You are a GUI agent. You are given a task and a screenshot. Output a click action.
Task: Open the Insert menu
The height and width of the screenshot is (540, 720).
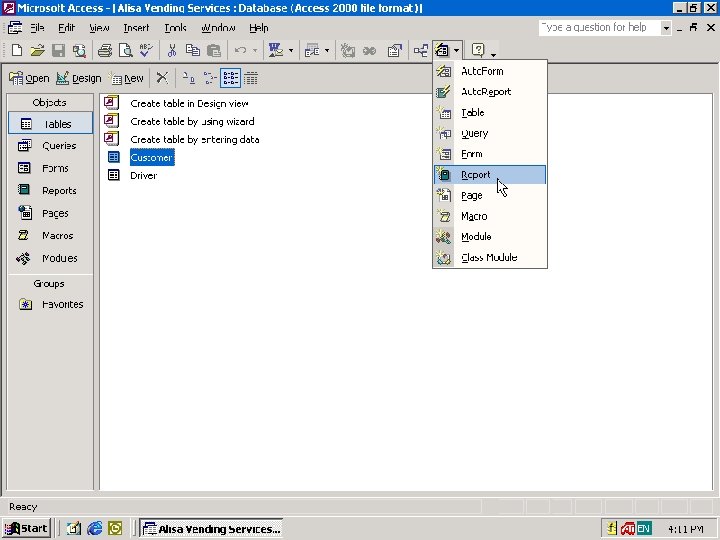pos(136,28)
